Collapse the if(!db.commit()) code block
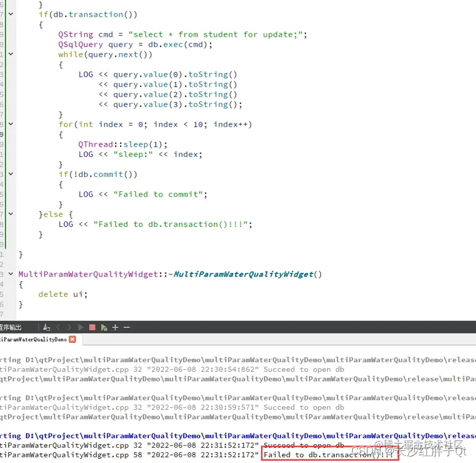The height and width of the screenshot is (463, 476). click(11, 174)
